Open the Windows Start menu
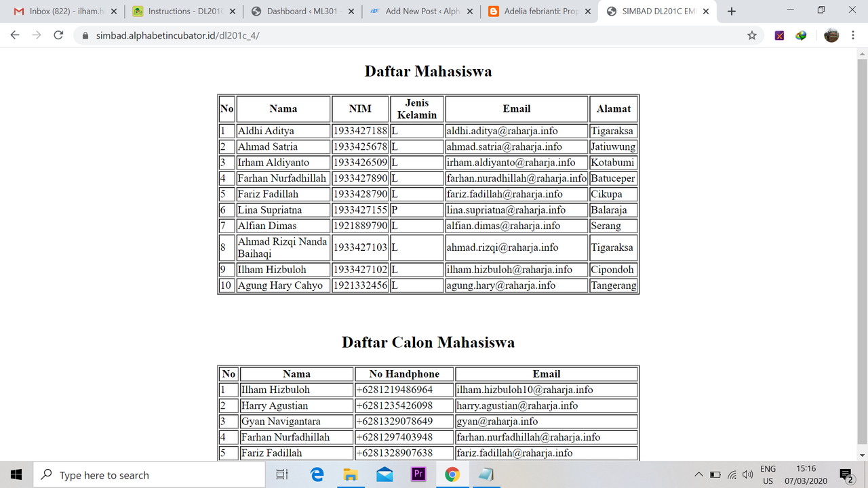This screenshot has height=488, width=868. (16, 474)
